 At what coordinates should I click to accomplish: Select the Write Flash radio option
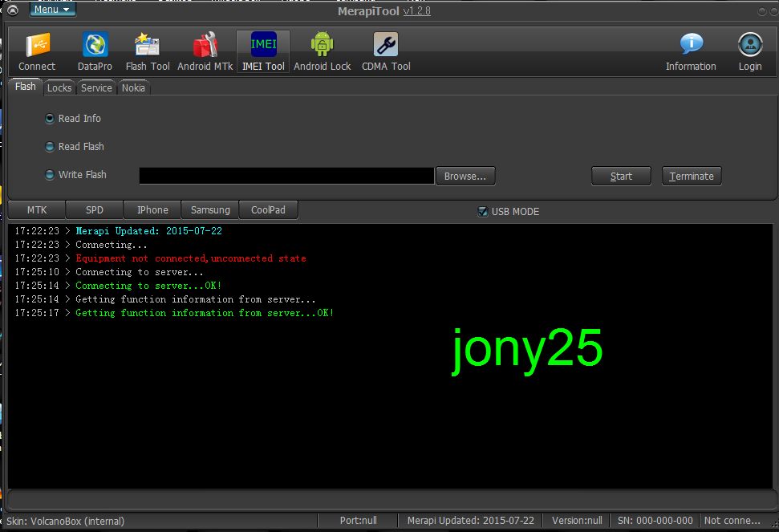(x=51, y=175)
